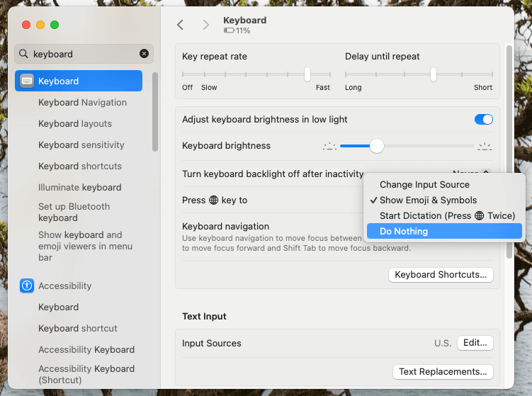Click the Keyboard Shortcuts button
This screenshot has width=532, height=396.
coord(441,275)
